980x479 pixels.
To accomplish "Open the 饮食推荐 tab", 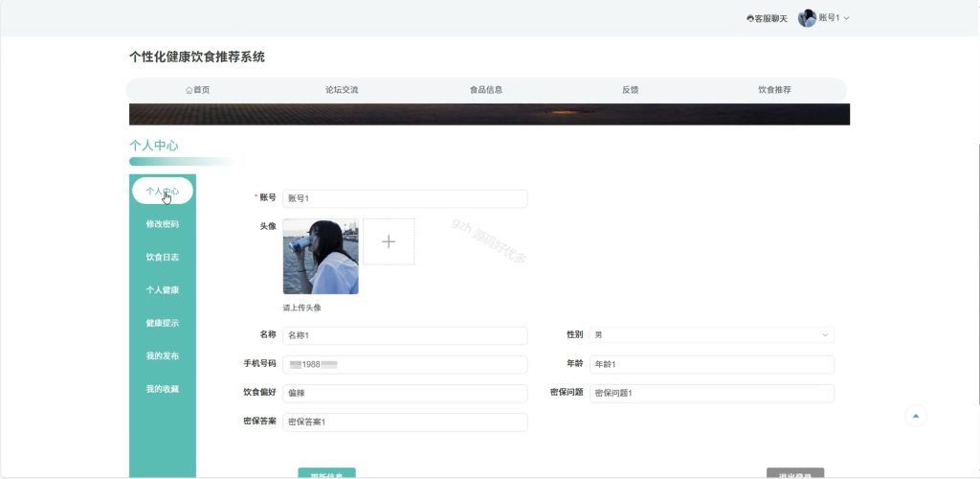I will point(774,90).
